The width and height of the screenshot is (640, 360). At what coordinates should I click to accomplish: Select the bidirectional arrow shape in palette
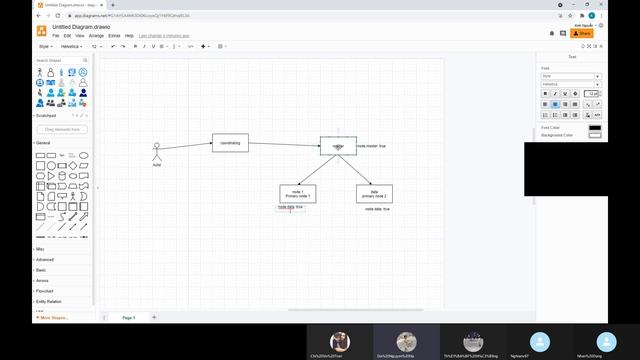tap(73, 217)
